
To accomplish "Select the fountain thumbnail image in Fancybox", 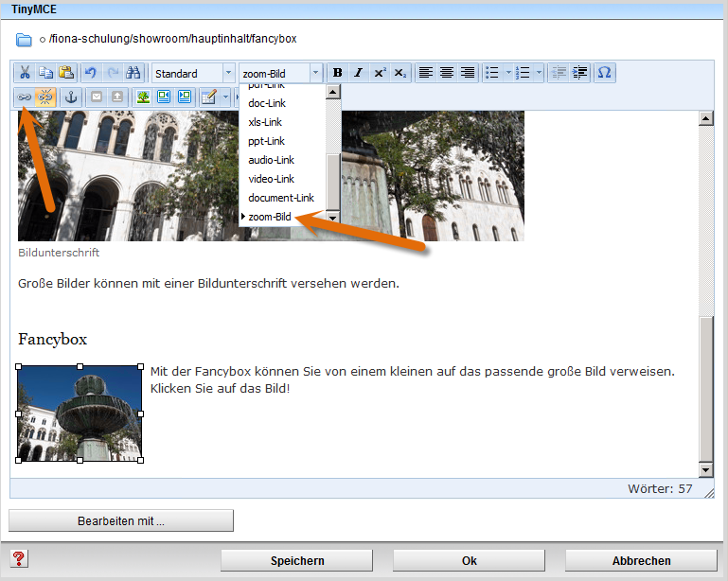I will click(80, 414).
